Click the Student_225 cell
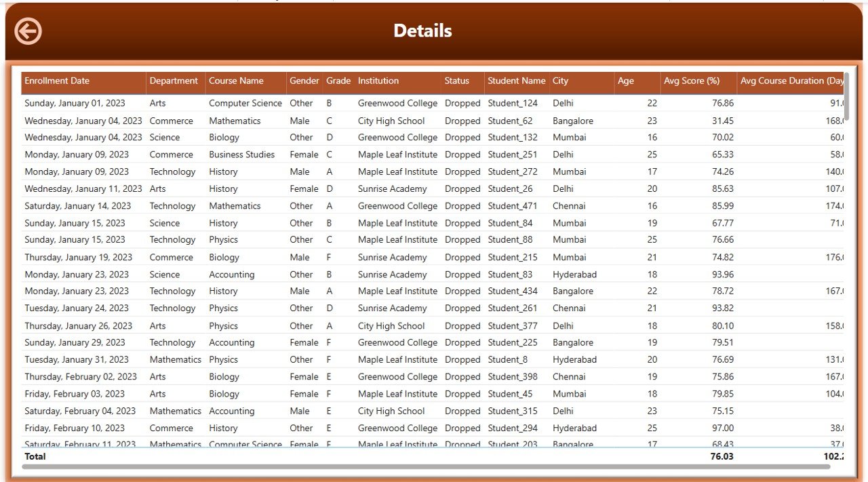Screen dimensions: 868x482 (x=513, y=342)
